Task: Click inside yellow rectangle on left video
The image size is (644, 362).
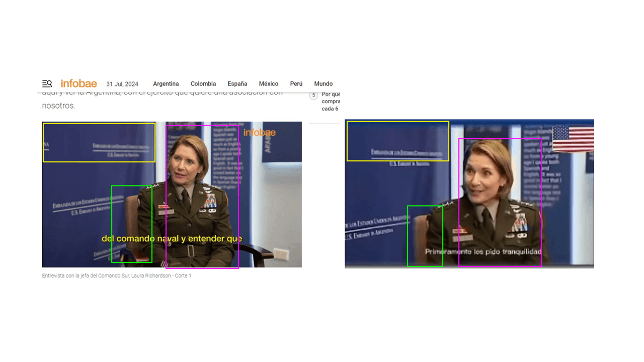Action: click(x=99, y=142)
